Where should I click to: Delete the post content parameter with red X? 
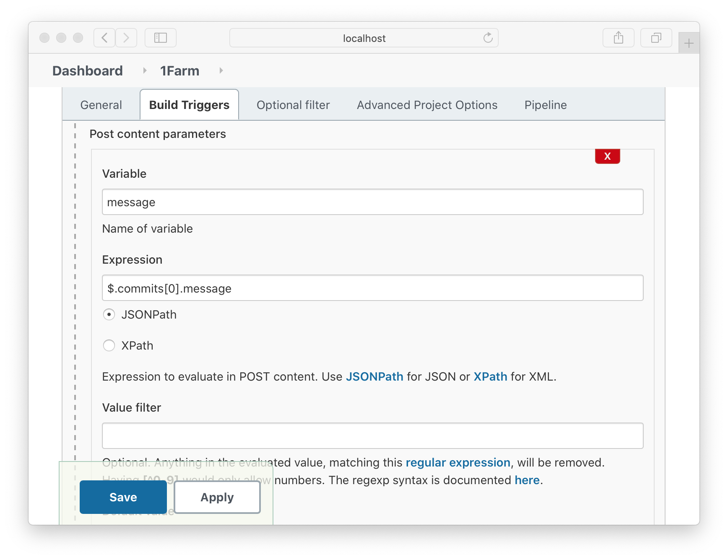(x=607, y=156)
